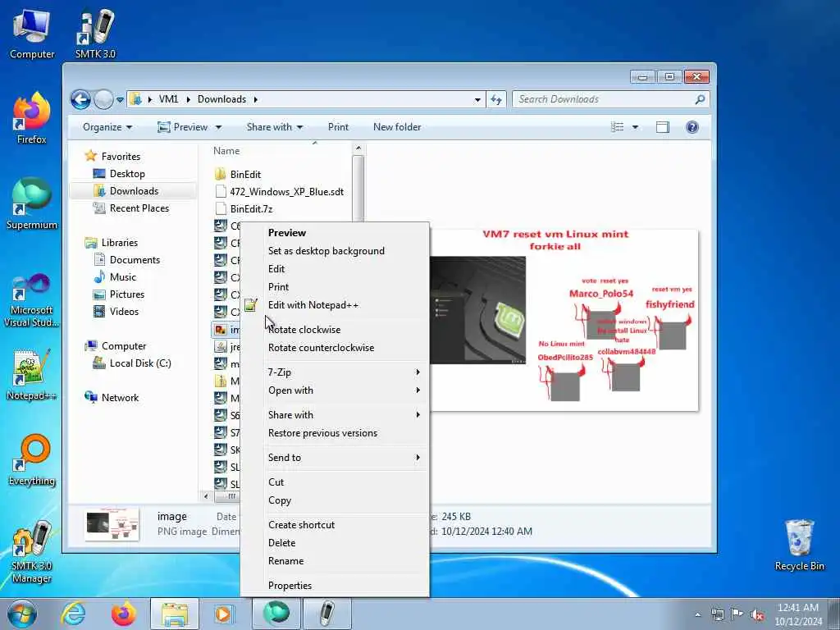The width and height of the screenshot is (840, 630).
Task: Open the recent pages dropdown arrow
Action: (120, 99)
